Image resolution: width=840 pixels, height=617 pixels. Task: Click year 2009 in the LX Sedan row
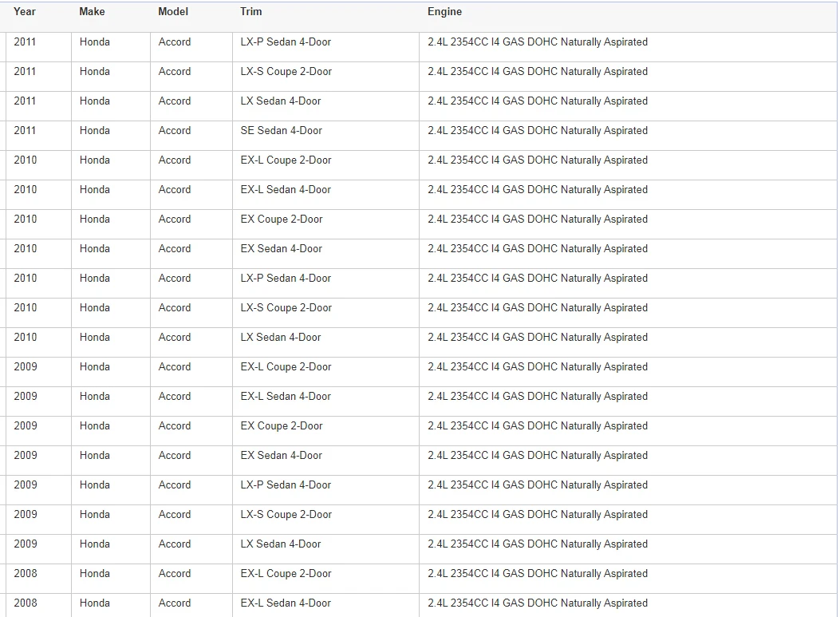(26, 544)
